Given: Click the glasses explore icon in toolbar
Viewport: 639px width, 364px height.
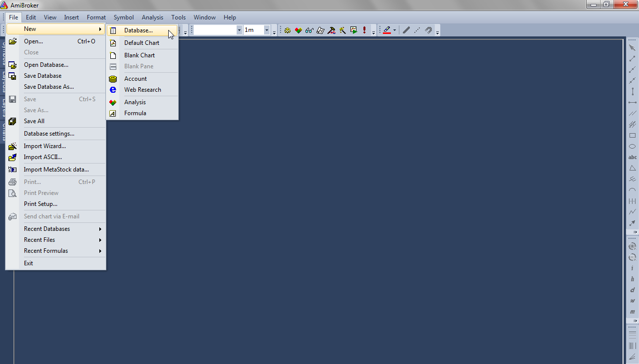Looking at the screenshot, I should click(x=310, y=30).
